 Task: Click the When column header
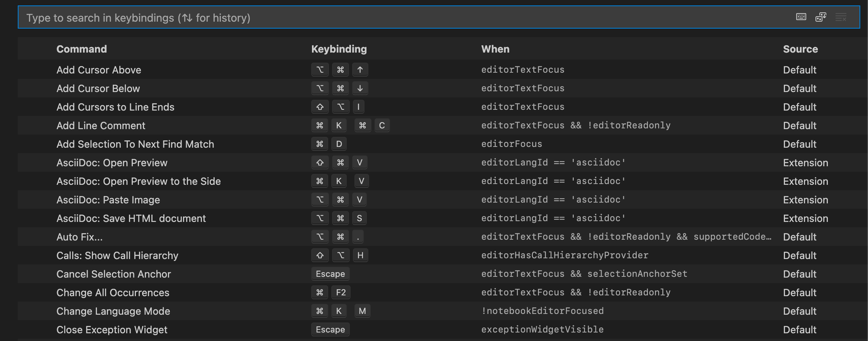click(495, 49)
